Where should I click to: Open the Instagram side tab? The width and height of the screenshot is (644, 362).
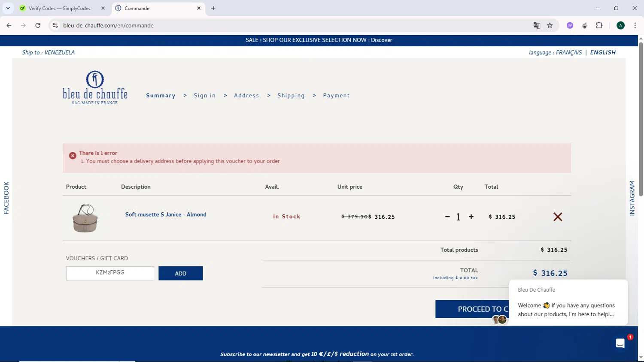click(632, 198)
